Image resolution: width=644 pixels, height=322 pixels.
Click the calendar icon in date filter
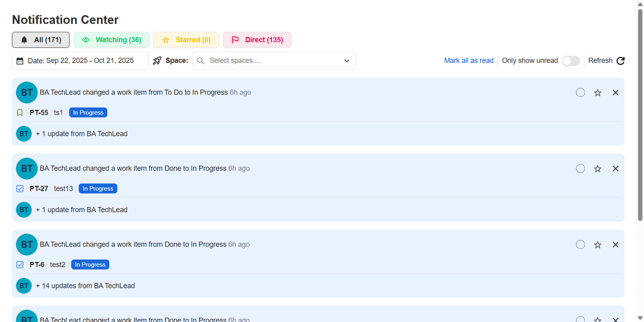pos(20,61)
